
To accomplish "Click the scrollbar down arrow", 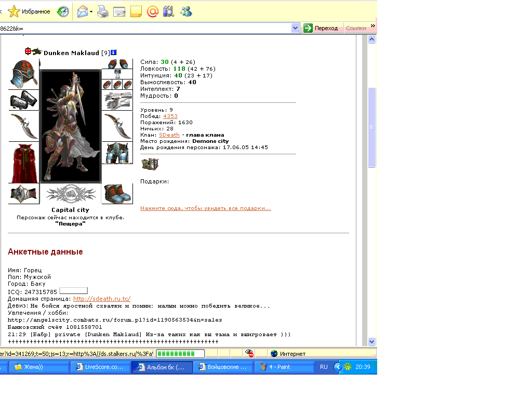I will [x=372, y=342].
